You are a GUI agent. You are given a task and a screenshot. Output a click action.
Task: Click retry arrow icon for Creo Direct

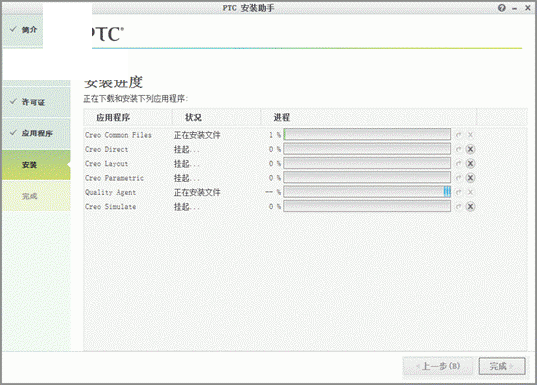click(459, 149)
